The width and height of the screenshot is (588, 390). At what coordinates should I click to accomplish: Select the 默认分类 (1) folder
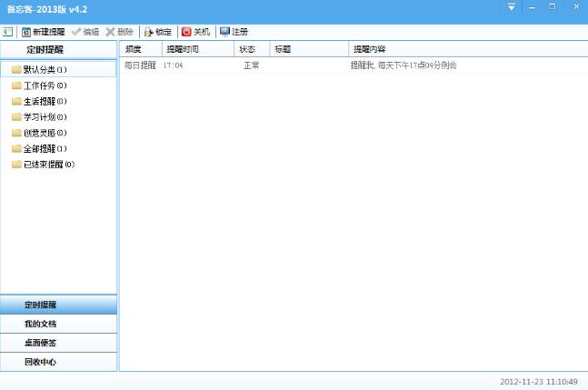(58, 69)
